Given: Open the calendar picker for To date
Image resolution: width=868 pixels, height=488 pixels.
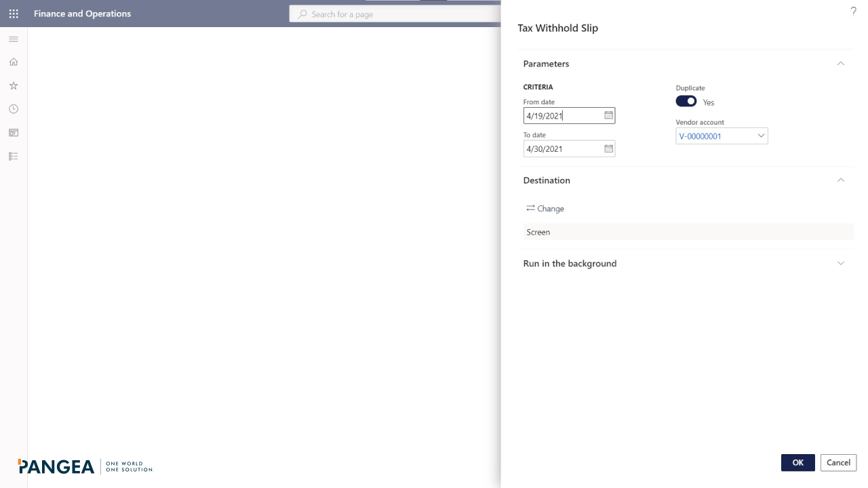Looking at the screenshot, I should tap(608, 149).
